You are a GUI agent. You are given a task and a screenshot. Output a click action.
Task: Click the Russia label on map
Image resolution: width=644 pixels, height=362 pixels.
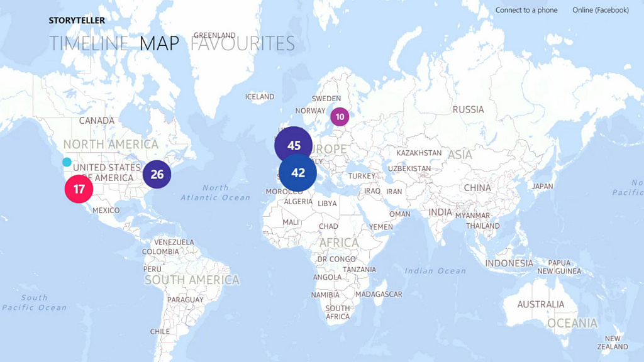pos(468,109)
